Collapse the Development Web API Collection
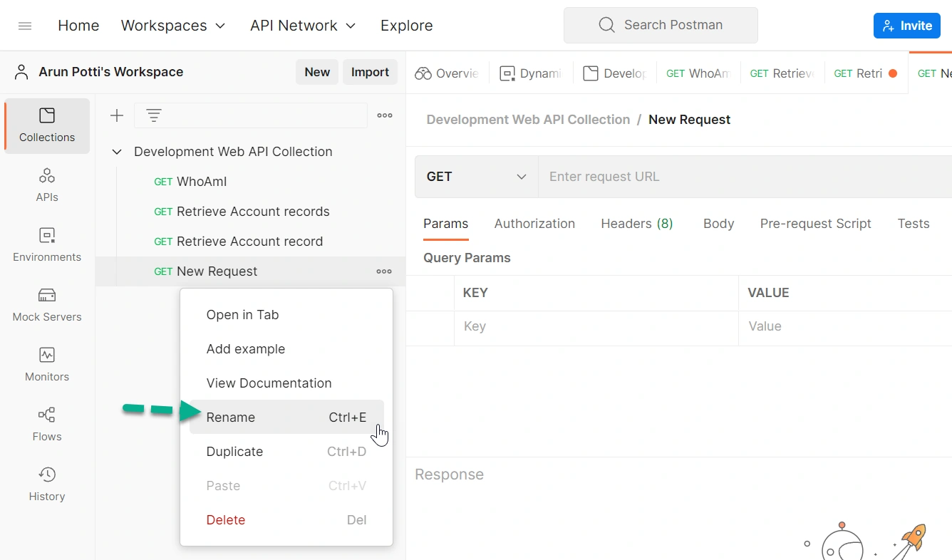 (117, 152)
